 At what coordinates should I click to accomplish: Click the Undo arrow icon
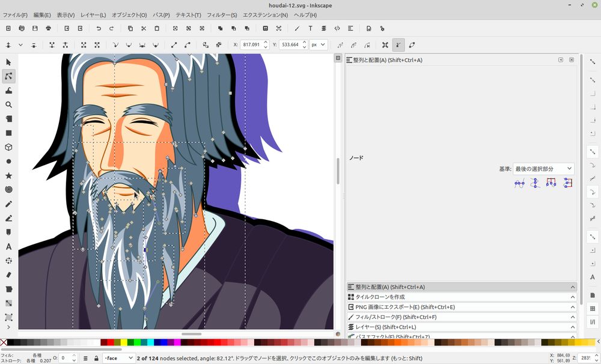(x=99, y=28)
